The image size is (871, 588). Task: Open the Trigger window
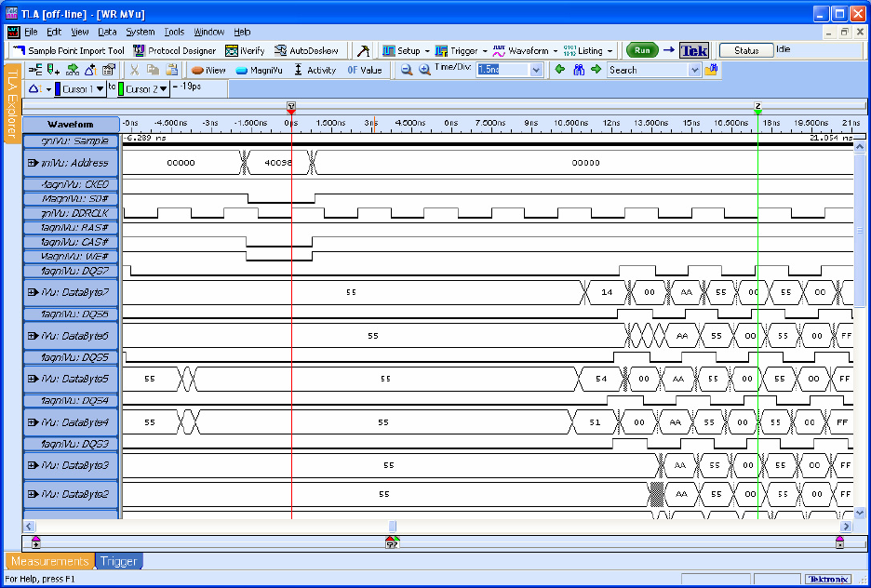[x=457, y=50]
